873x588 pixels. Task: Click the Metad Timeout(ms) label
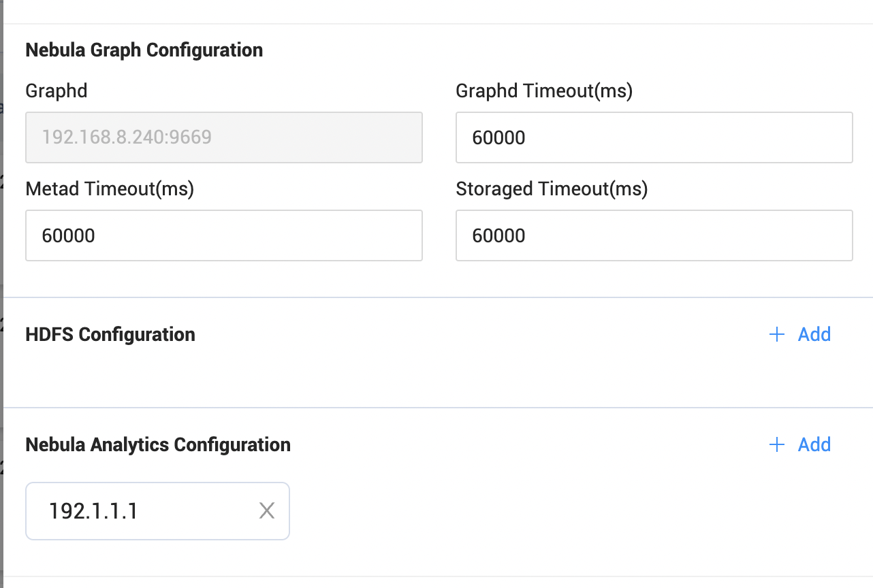110,189
